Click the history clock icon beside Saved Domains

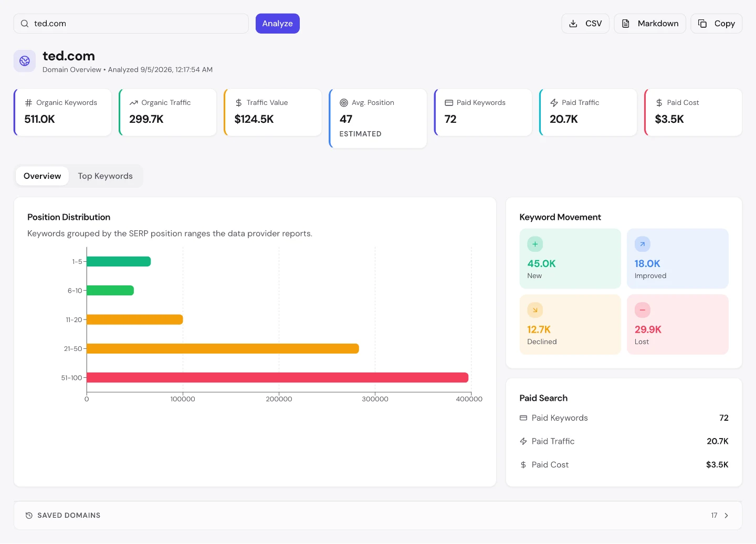29,516
